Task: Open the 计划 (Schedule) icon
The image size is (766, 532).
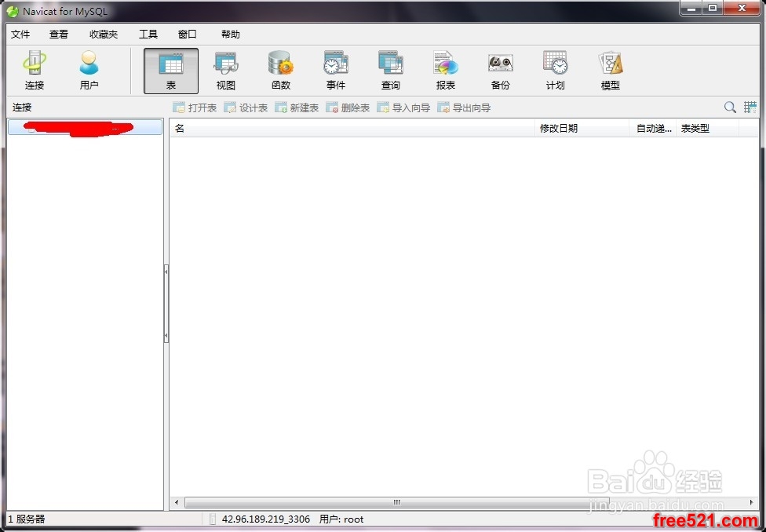Action: click(556, 71)
